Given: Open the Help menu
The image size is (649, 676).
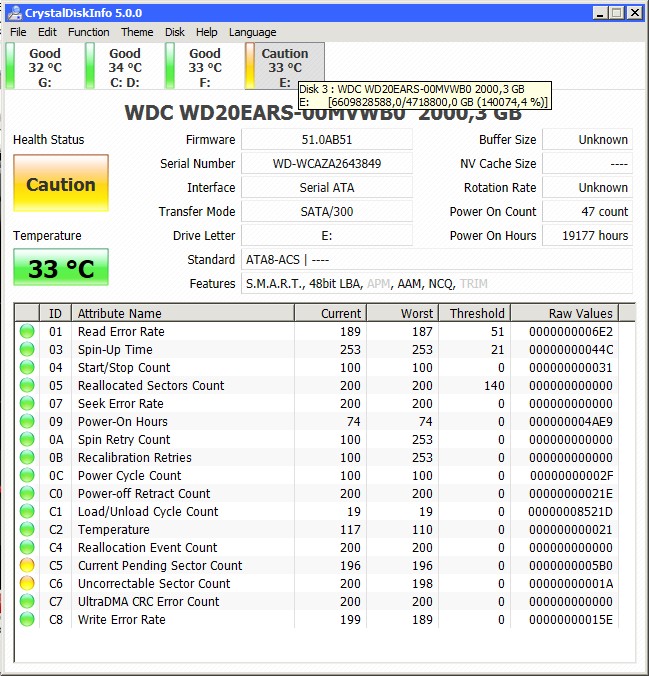Looking at the screenshot, I should [x=207, y=32].
